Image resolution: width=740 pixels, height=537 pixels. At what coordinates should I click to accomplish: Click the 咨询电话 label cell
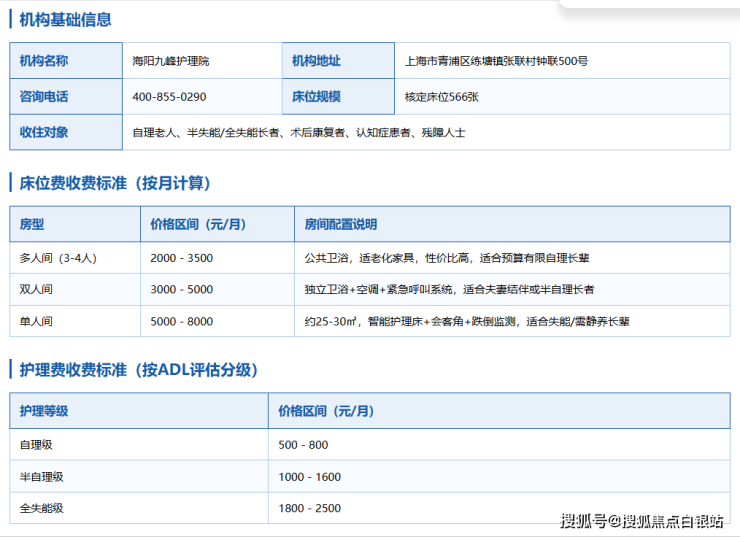(x=66, y=96)
